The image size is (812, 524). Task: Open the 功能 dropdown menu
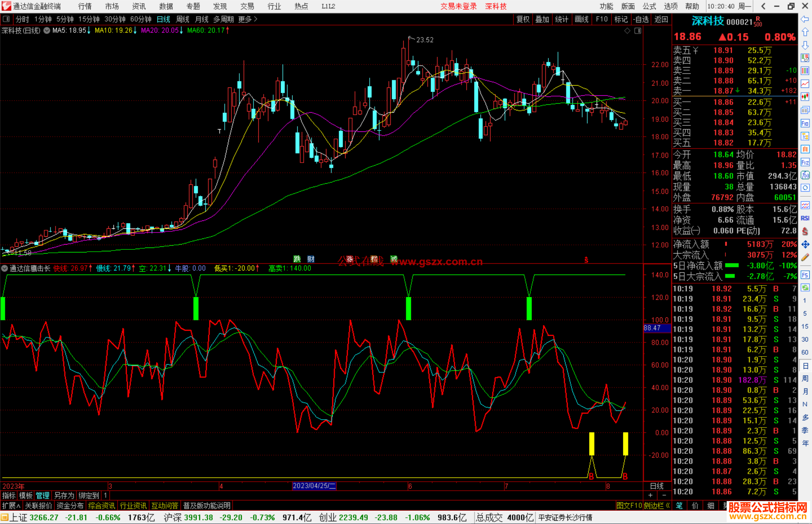[606, 6]
